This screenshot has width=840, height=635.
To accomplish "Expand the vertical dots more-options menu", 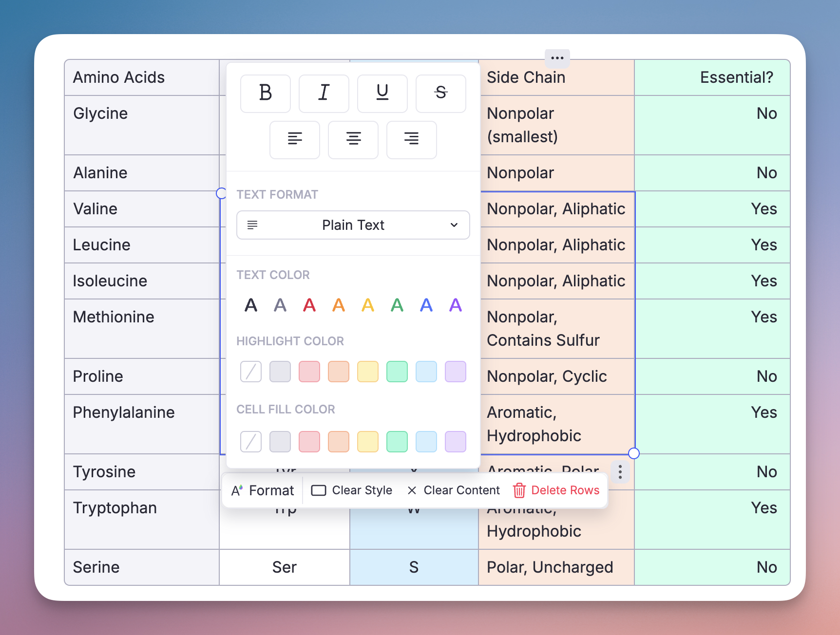I will click(x=620, y=472).
